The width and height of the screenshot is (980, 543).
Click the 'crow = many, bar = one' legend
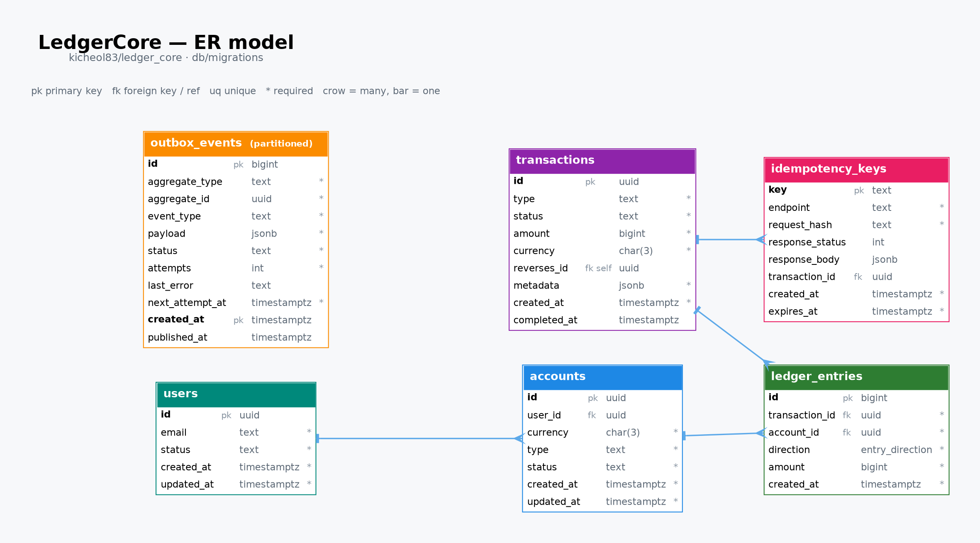coord(381,91)
